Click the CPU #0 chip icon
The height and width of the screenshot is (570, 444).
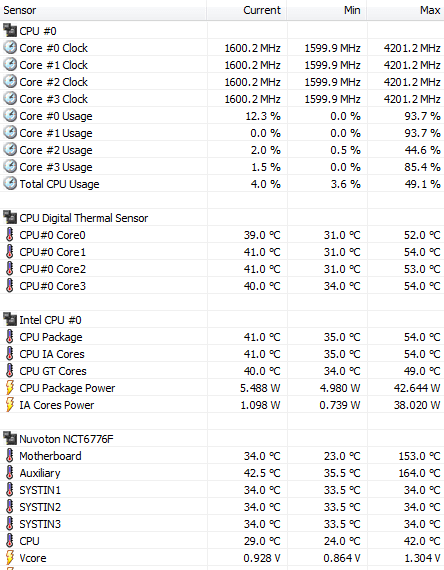click(10, 31)
